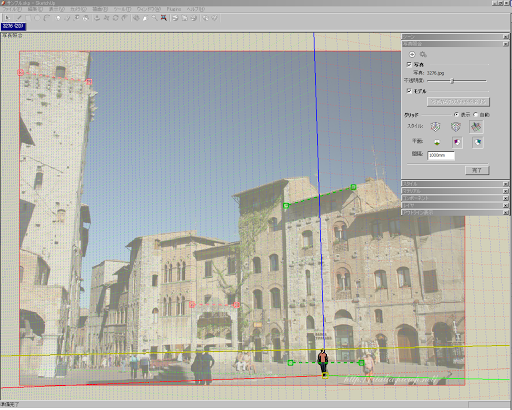
Task: Focus the 1000mm grid spacing field
Action: (x=441, y=155)
